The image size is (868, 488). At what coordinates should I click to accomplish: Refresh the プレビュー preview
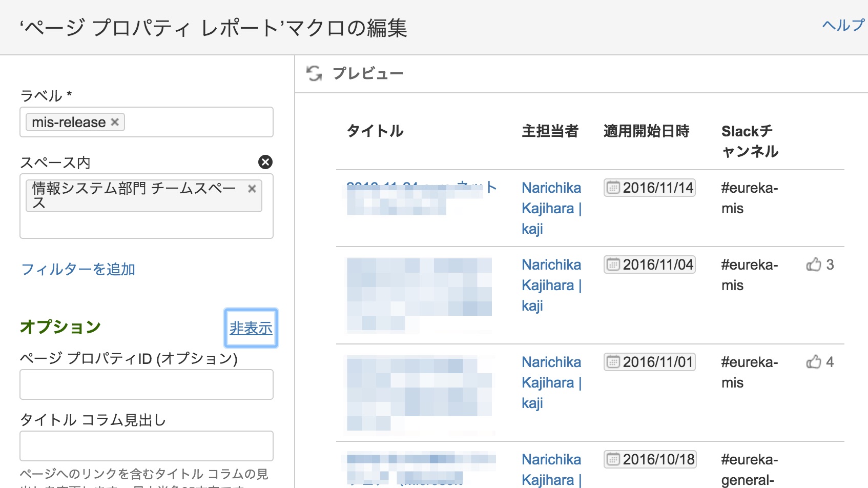tap(314, 73)
